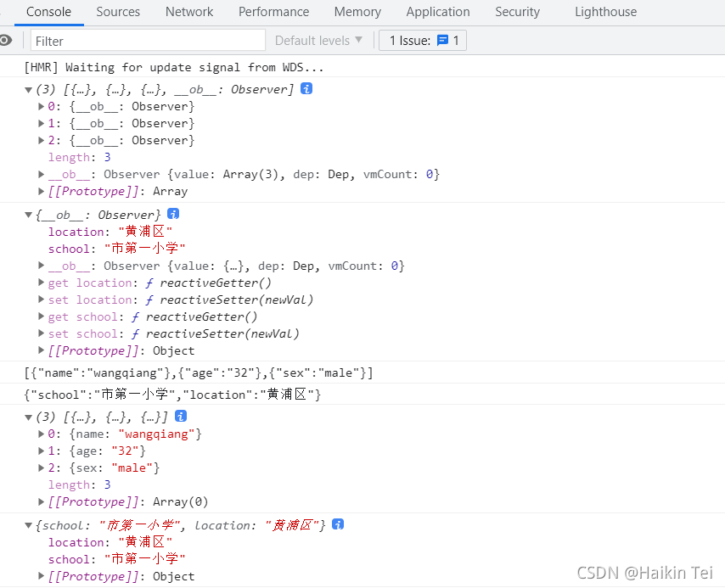Click the blue issue message icon
This screenshot has height=588, width=725.
[442, 40]
